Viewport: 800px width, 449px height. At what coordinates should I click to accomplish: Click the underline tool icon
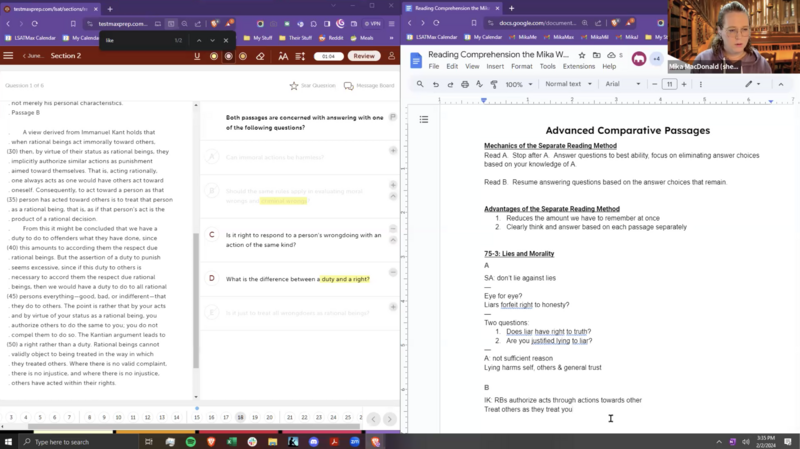point(198,56)
